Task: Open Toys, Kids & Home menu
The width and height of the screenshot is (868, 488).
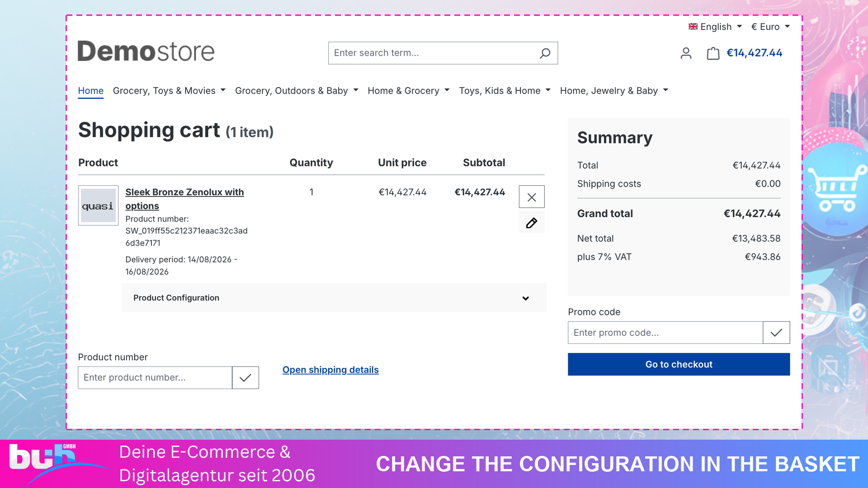Action: click(505, 91)
